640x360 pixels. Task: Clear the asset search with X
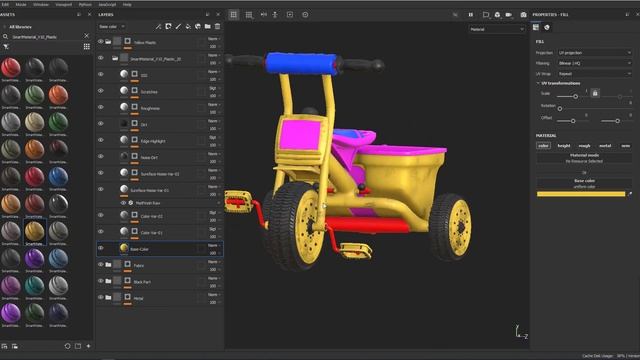87,36
